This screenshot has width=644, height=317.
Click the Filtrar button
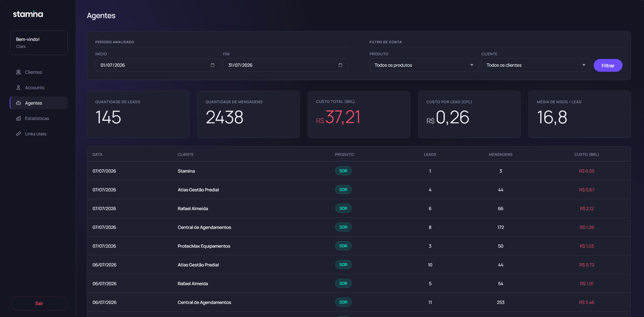click(x=608, y=65)
